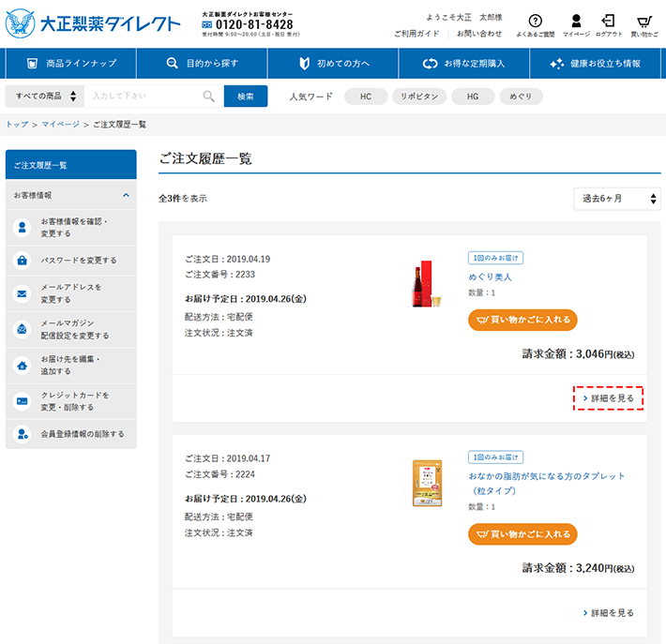Click the リポビタン popular keyword tag
666x644 pixels.
pos(419,97)
